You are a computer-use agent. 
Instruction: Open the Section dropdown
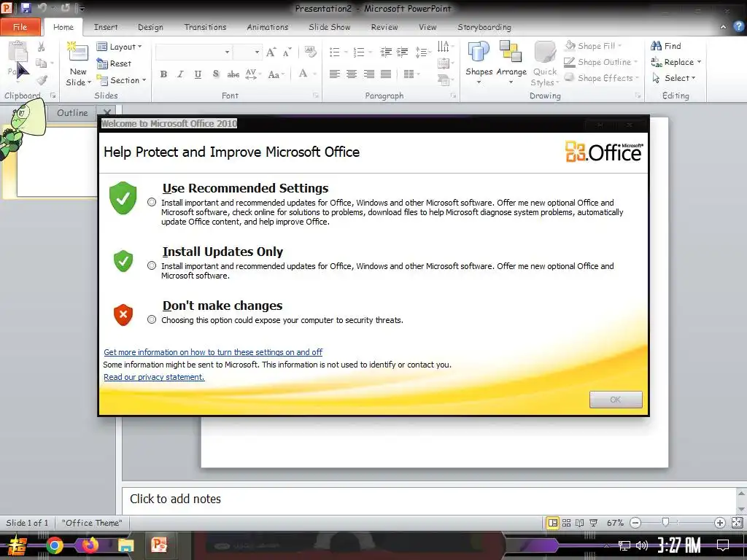[x=122, y=80]
